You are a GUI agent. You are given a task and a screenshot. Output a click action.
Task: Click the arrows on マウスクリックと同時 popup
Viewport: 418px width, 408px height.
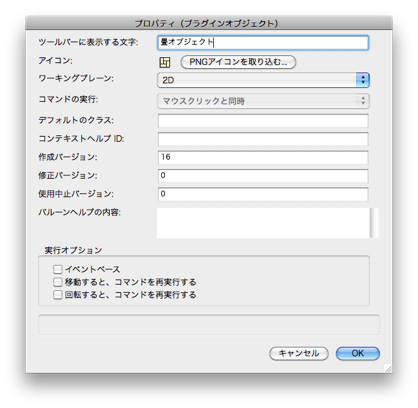[363, 101]
